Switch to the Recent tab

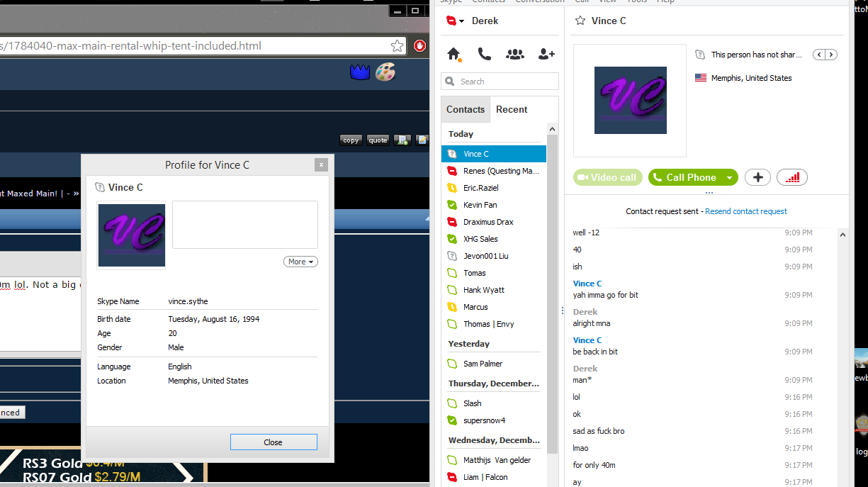512,109
